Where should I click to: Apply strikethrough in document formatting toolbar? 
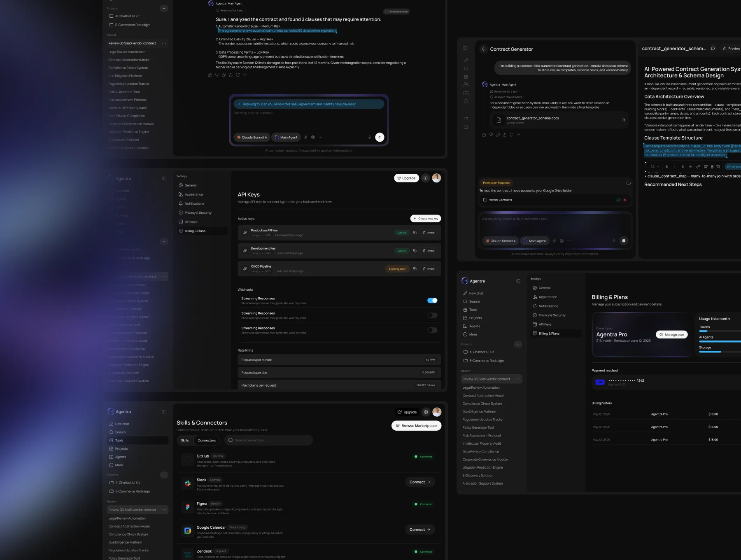click(x=683, y=167)
